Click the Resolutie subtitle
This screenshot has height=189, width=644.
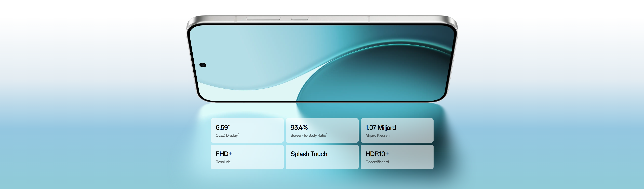coord(223,162)
